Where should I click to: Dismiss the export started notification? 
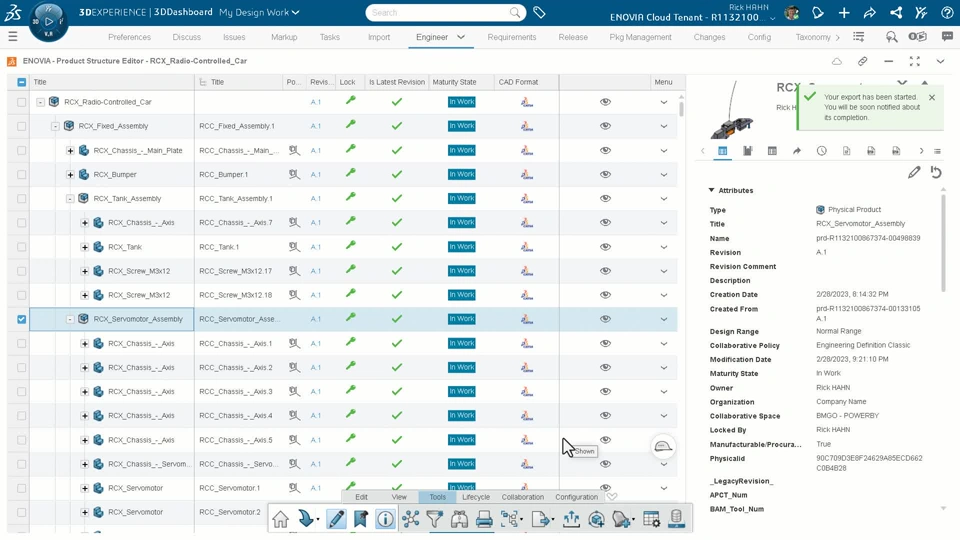[x=932, y=97]
